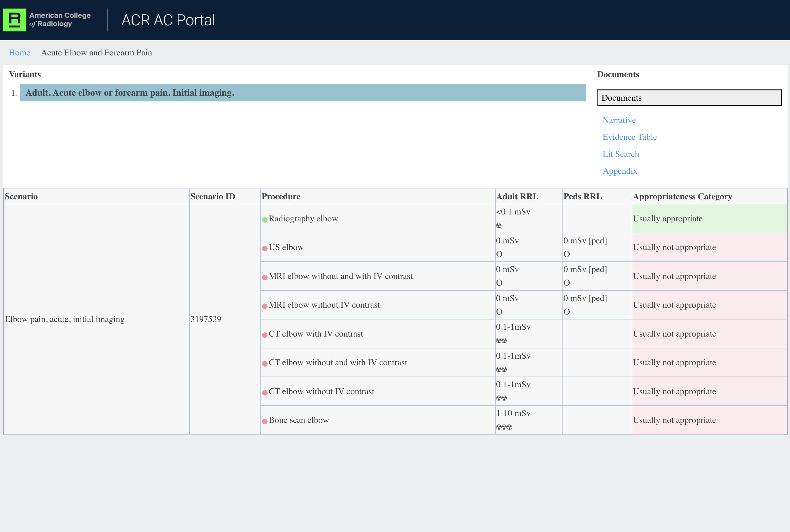Image resolution: width=790 pixels, height=532 pixels.
Task: Open the Appendix link
Action: click(x=620, y=171)
